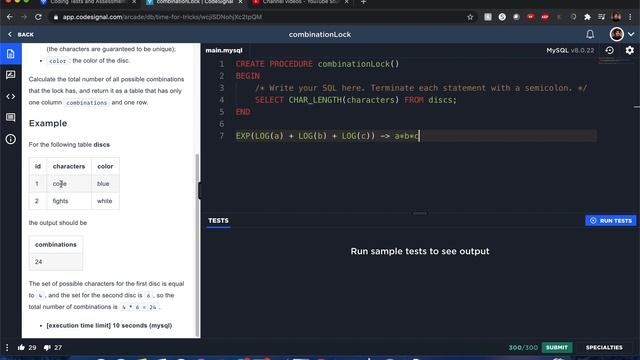Click the line number 6 in editor gutter
Screen dimensions: 640x360
[222, 124]
